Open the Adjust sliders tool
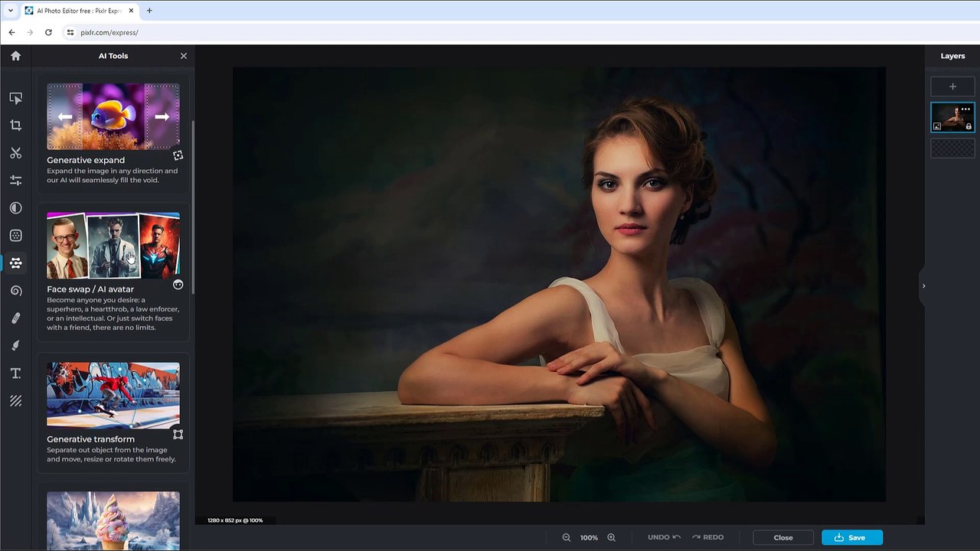This screenshot has width=980, height=551. coord(15,181)
